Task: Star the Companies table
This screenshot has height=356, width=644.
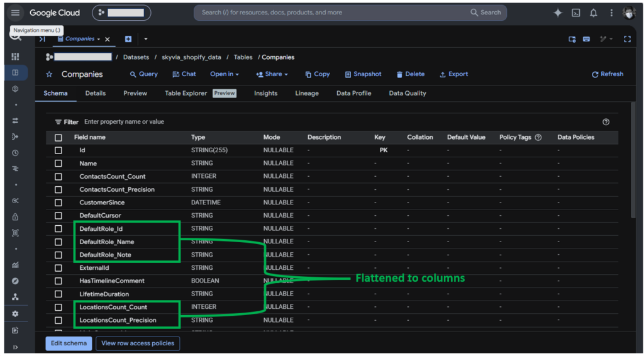Action: 49,74
